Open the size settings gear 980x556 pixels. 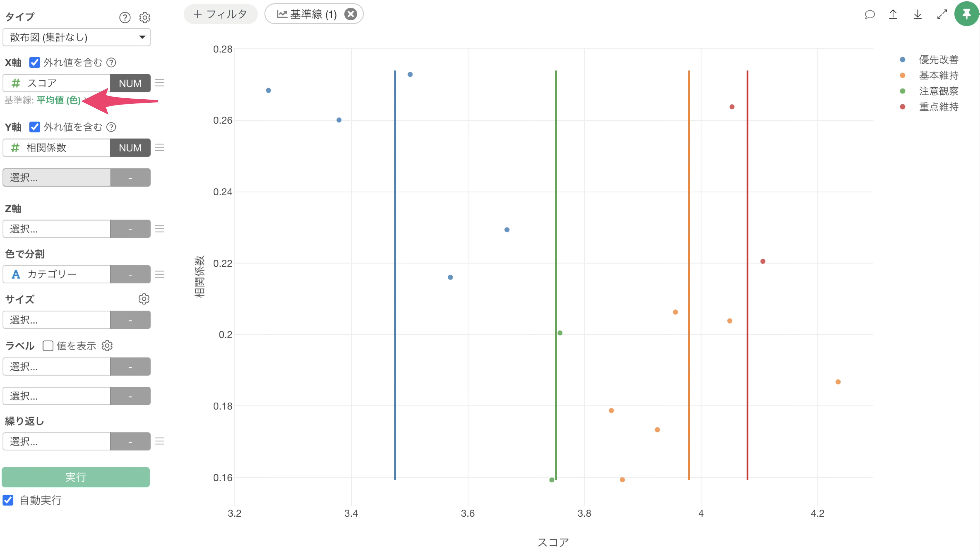[144, 299]
